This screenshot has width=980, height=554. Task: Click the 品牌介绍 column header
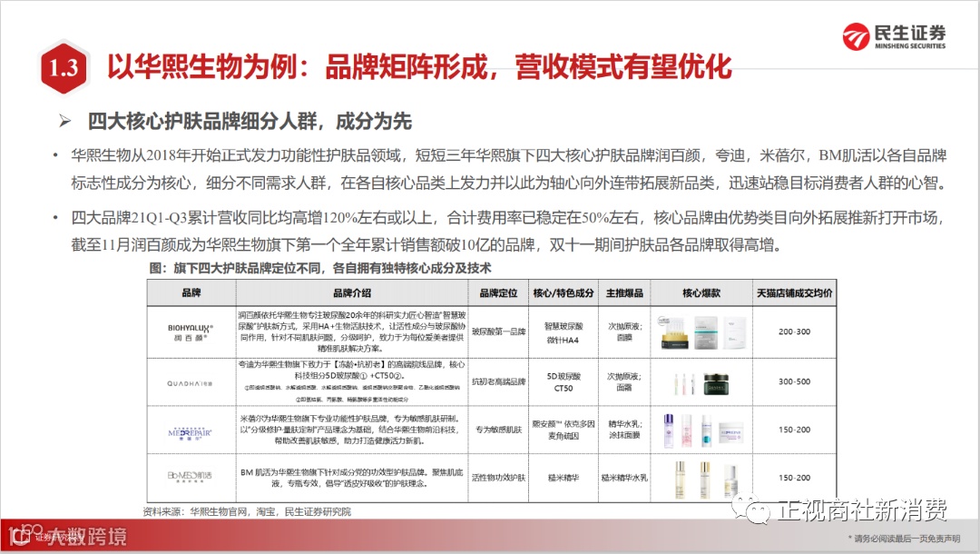[352, 292]
